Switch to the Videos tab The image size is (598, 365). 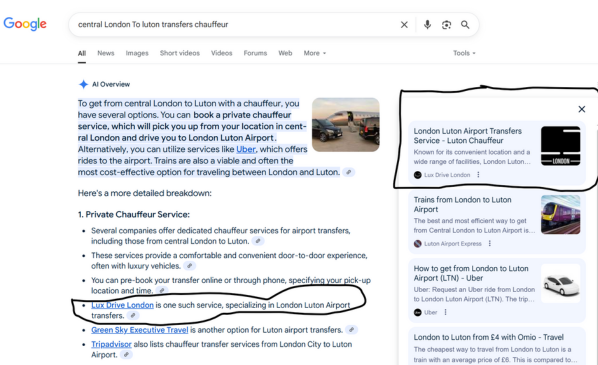pyautogui.click(x=222, y=53)
